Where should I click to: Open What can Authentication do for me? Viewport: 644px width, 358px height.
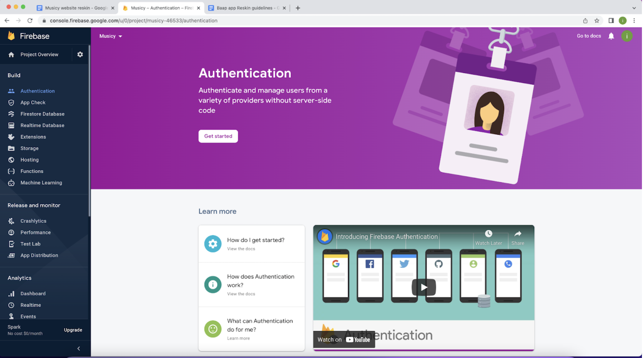point(252,329)
